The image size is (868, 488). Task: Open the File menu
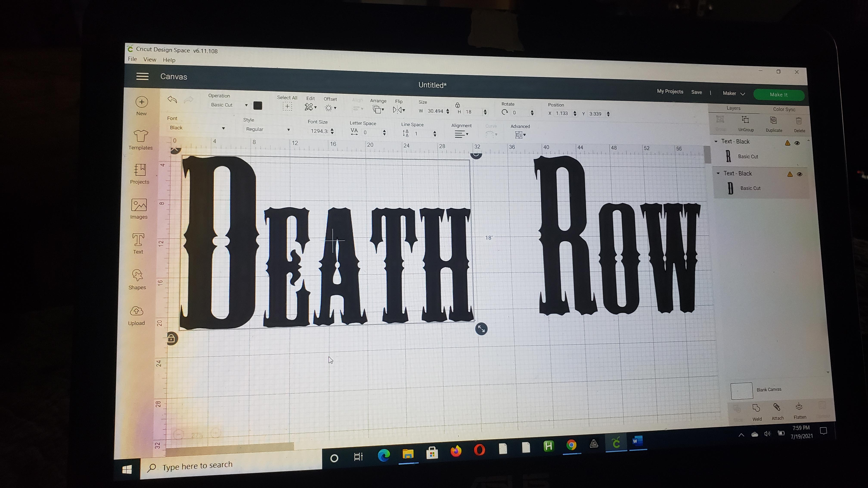coord(132,59)
